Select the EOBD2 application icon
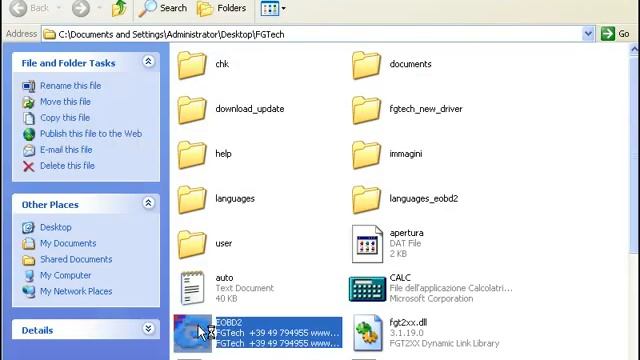Viewport: 640px width, 360px height. (x=193, y=333)
